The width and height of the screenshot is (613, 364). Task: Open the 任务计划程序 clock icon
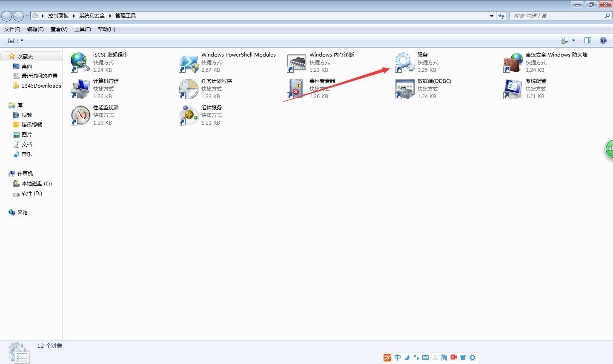pos(189,89)
